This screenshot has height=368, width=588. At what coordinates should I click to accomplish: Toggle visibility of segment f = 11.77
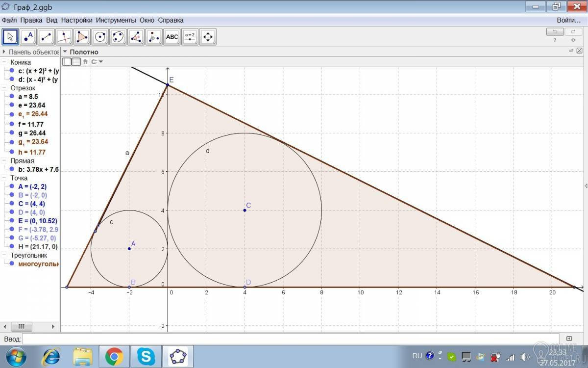pyautogui.click(x=12, y=124)
